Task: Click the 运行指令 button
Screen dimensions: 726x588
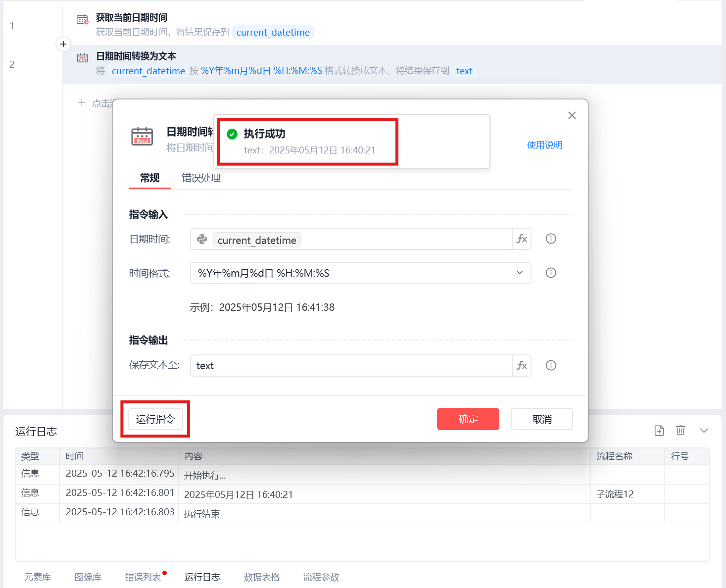Action: (155, 419)
